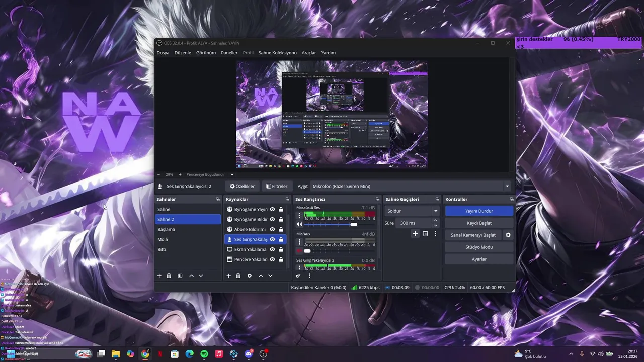This screenshot has width=644, height=362.
Task: Unlock the Bynogame Yayın source
Action: coord(281,209)
